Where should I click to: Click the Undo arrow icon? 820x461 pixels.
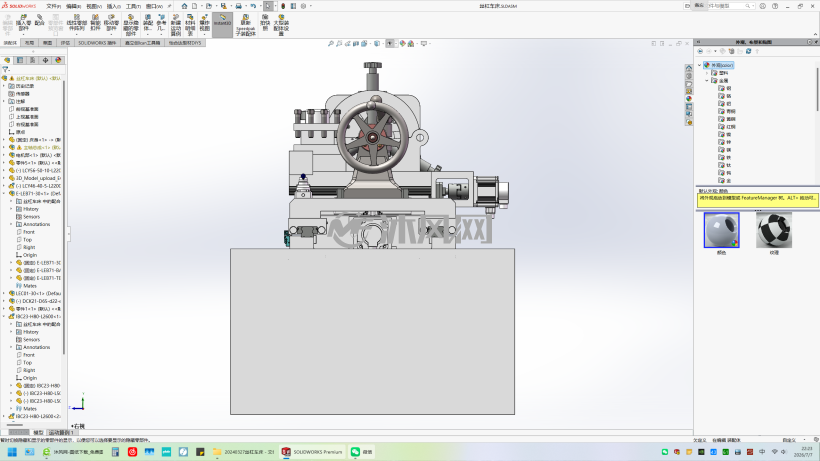[253, 6]
